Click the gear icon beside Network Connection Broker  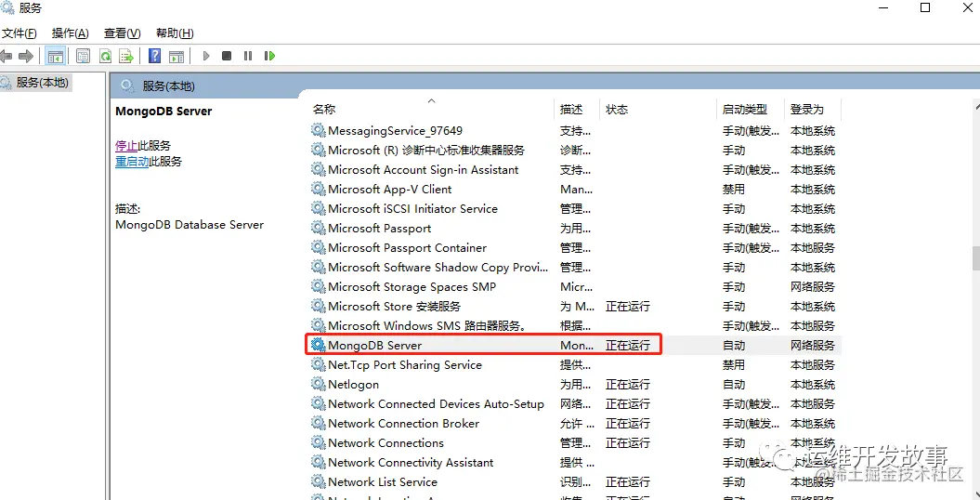(x=319, y=424)
